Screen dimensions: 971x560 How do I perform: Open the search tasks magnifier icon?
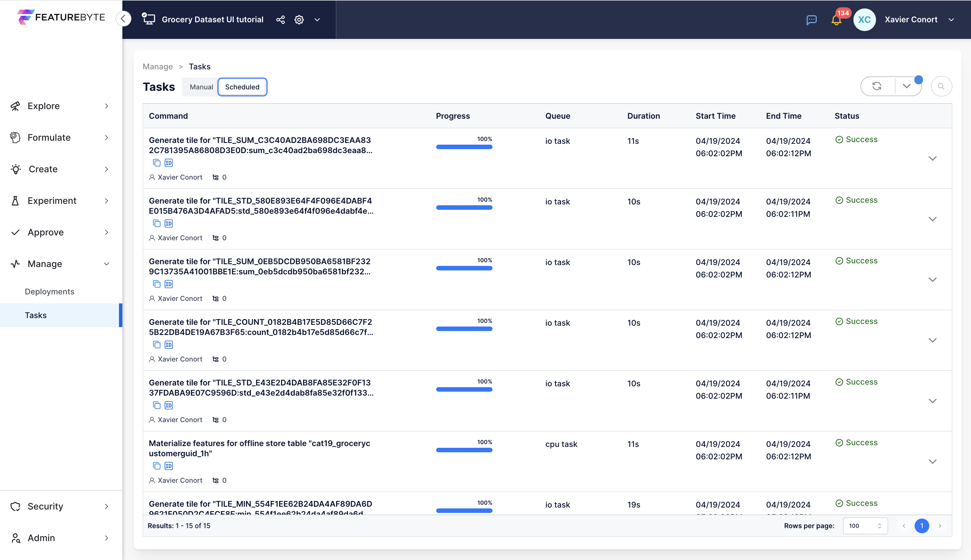click(x=941, y=86)
